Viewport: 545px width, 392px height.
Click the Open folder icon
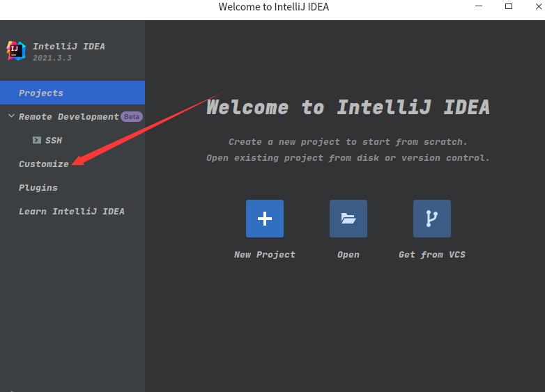[348, 219]
